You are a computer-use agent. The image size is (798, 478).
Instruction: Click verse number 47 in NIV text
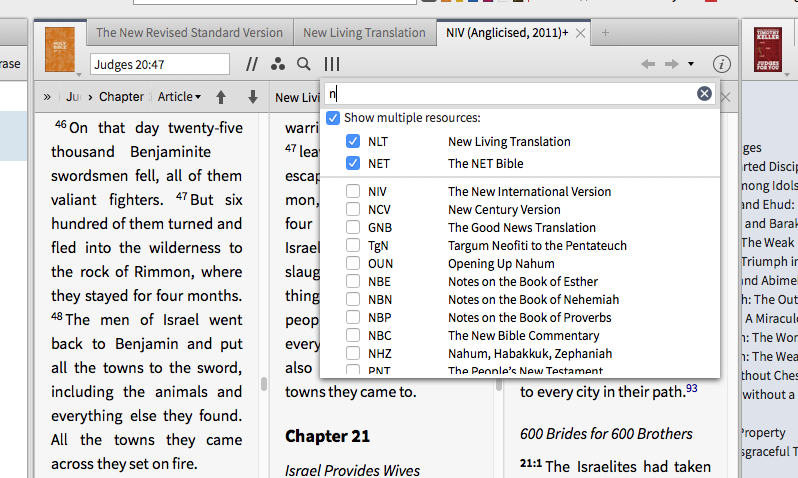[x=182, y=196]
